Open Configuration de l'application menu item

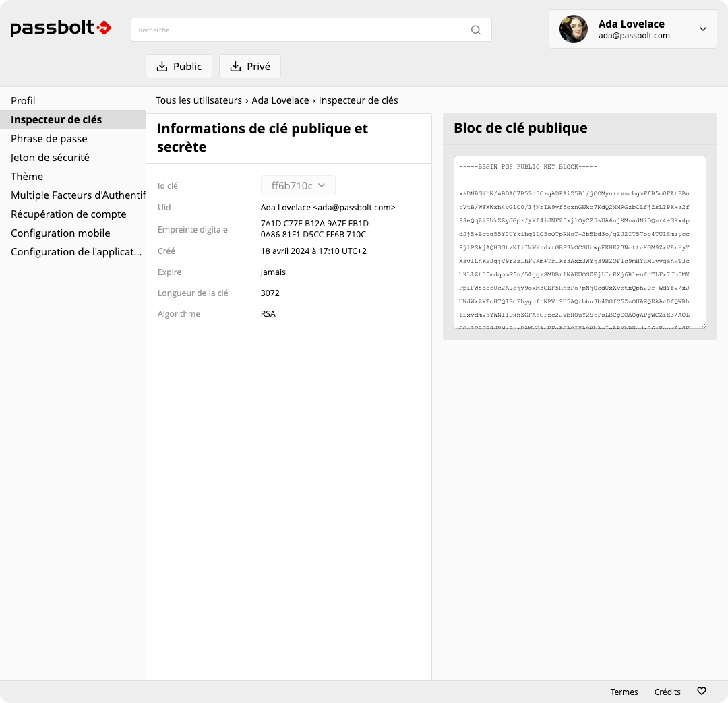coord(76,251)
